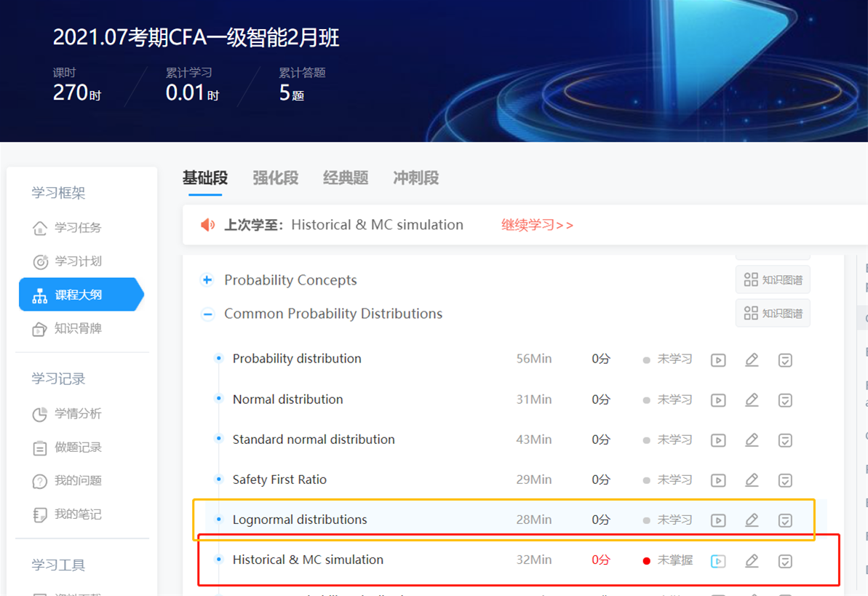
Task: Open checklist icon for Historical & MC simulation
Action: tap(785, 561)
